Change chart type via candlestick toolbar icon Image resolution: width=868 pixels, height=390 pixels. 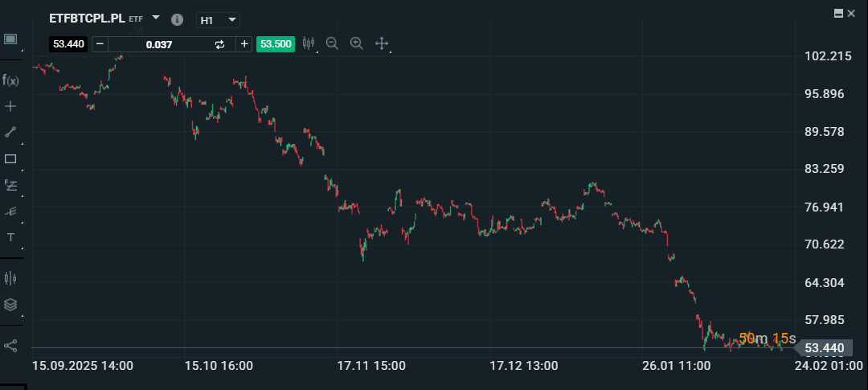tap(309, 43)
